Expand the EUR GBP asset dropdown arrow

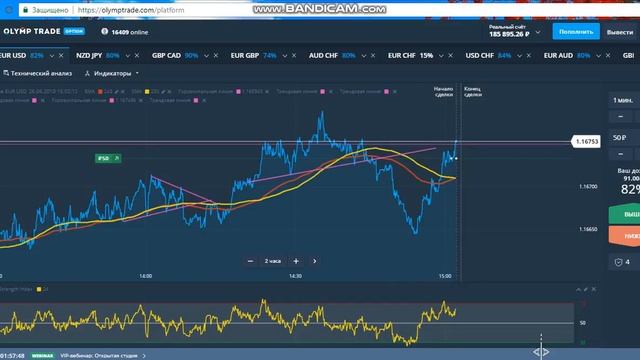(x=284, y=56)
